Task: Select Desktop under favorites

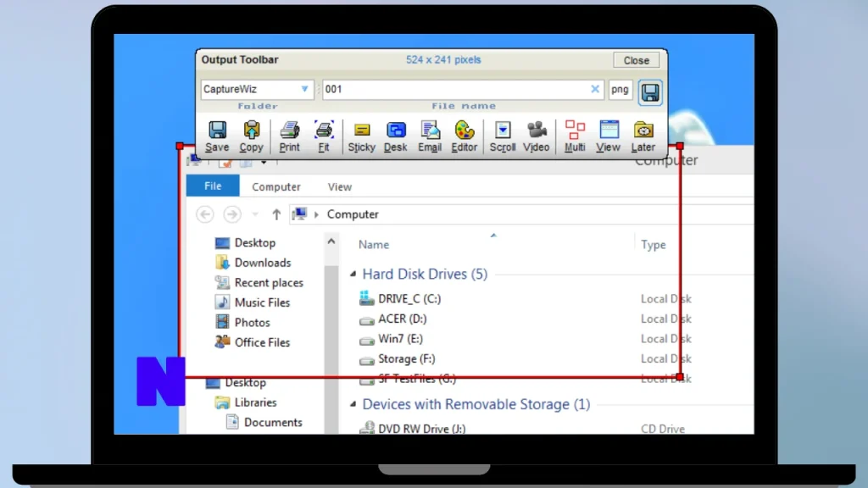Action: pos(245,243)
